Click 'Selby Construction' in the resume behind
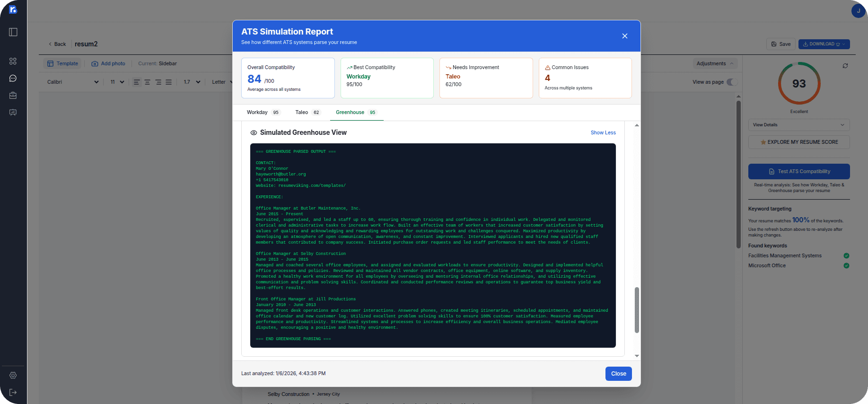Screen dimensions: 868x404 tap(289, 394)
